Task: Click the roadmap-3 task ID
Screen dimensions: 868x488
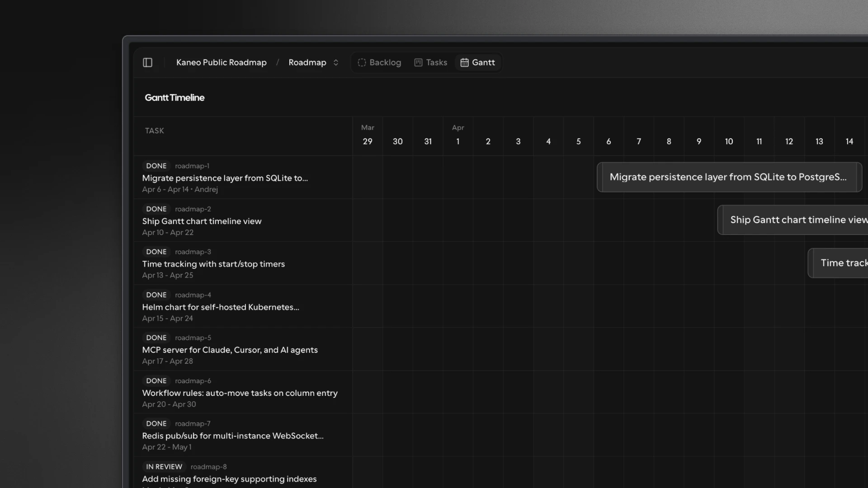Action: tap(193, 252)
